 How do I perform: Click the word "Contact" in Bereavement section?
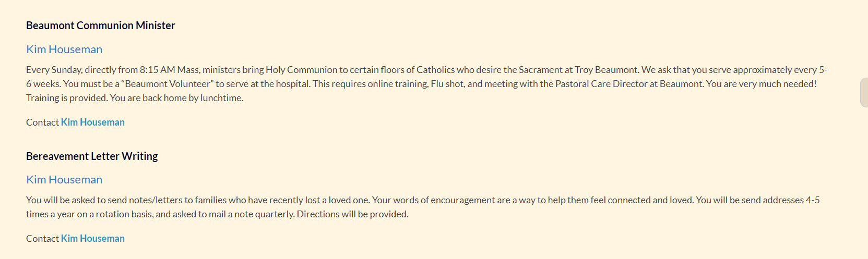click(42, 239)
